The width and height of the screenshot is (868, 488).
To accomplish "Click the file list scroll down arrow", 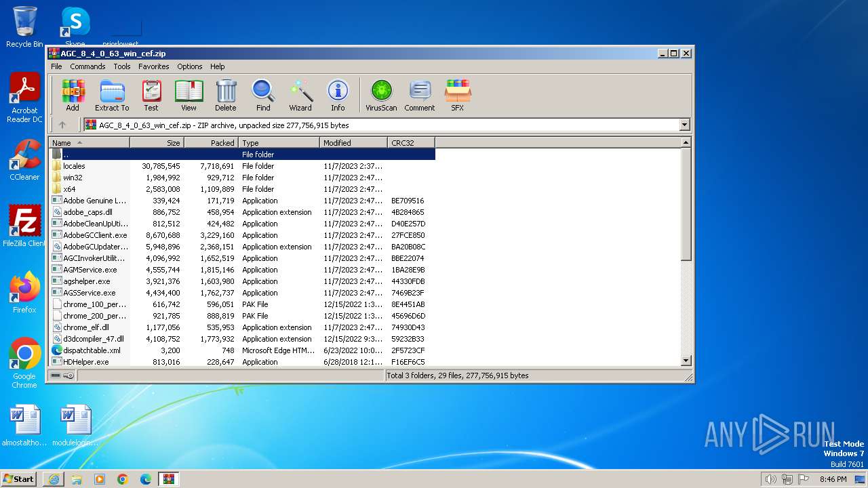I will [686, 361].
